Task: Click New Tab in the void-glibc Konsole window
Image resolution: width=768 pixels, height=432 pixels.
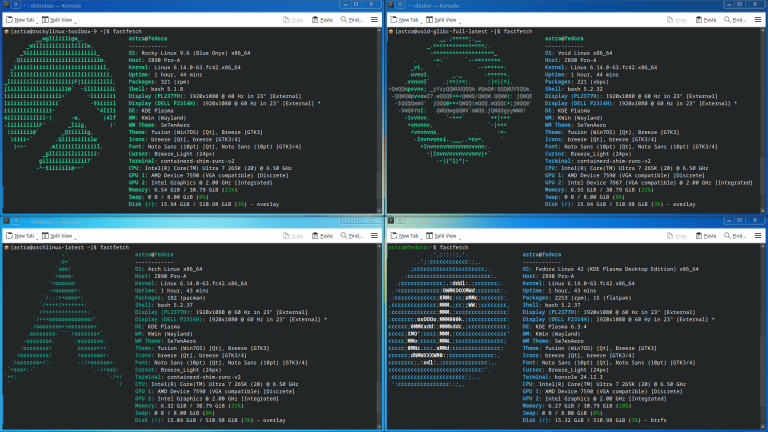Action: tap(404, 20)
